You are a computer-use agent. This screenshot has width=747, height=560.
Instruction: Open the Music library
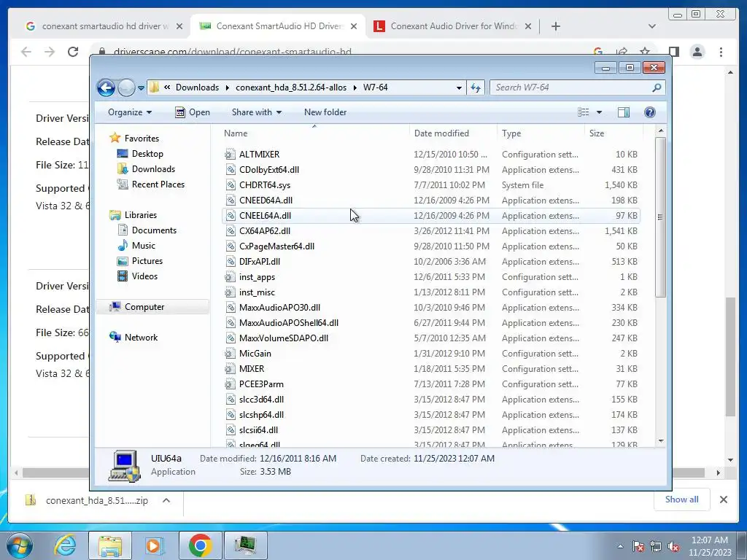point(144,246)
